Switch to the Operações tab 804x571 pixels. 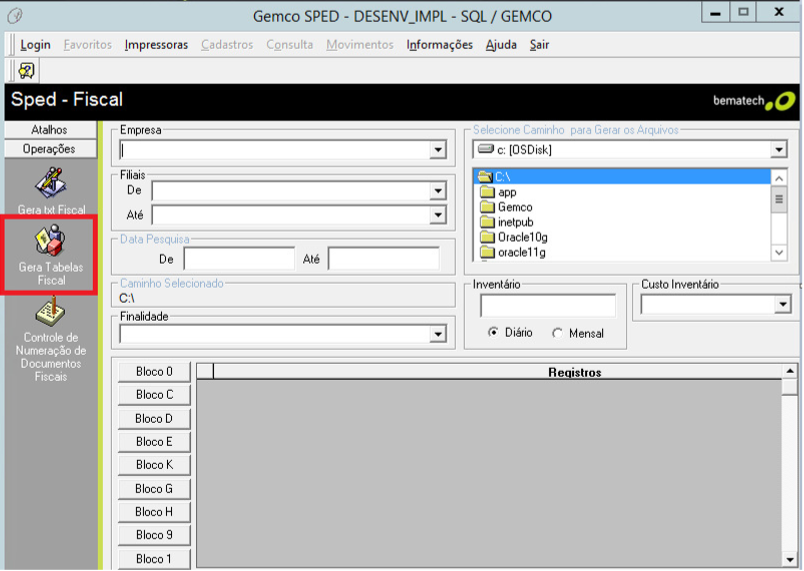[50, 149]
